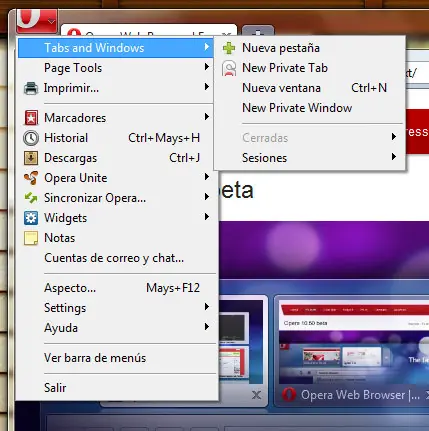Select Nueva ventana menu item

310,88
